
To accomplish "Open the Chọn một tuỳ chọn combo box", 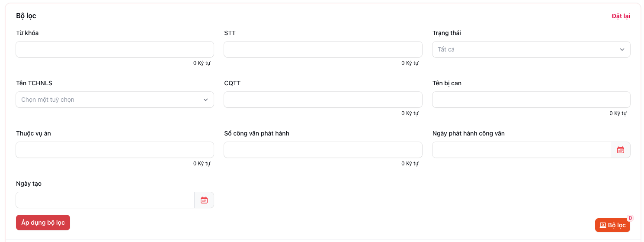I will pyautogui.click(x=108, y=100).
